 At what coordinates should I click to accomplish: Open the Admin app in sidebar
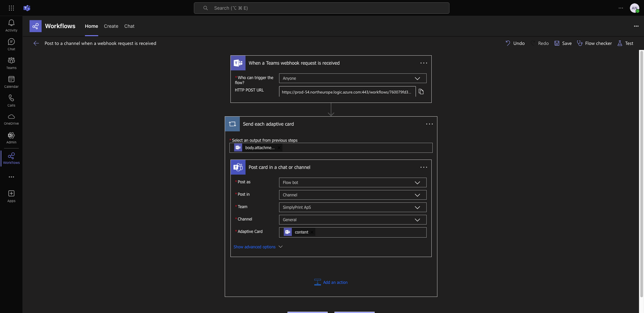[11, 138]
